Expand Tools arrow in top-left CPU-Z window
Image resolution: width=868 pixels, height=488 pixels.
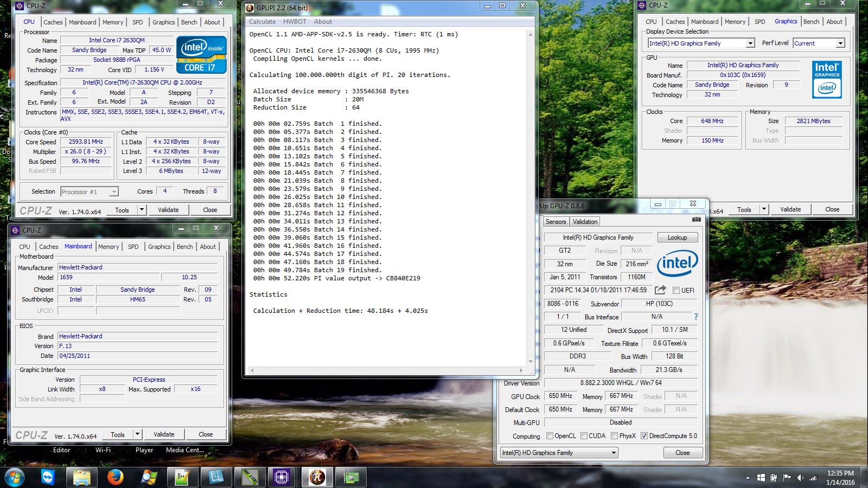coord(142,210)
